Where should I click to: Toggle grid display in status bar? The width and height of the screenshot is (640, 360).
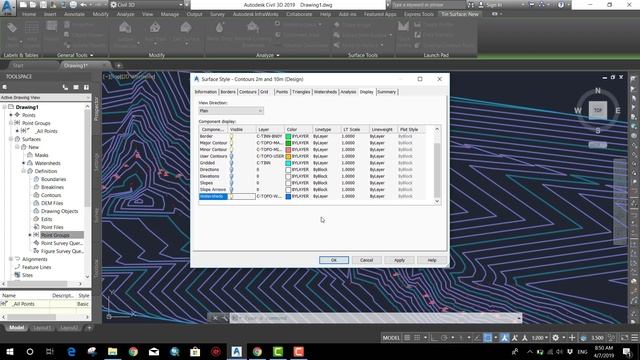click(407, 338)
